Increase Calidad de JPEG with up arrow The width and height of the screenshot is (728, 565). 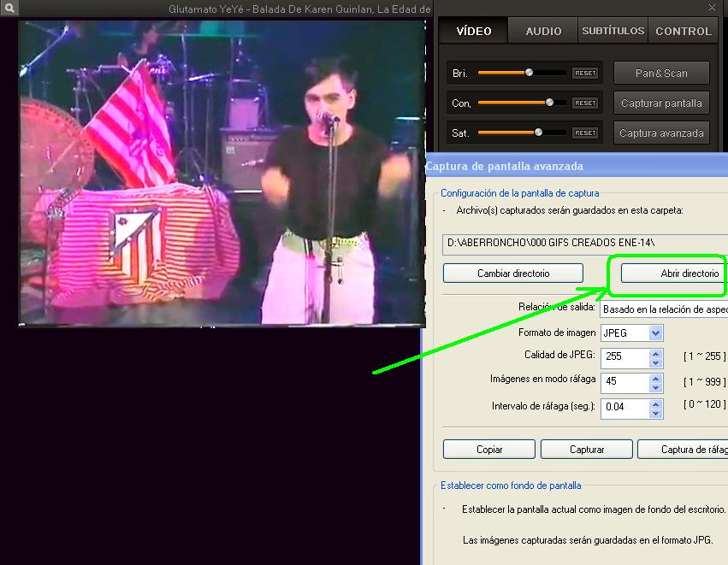click(x=655, y=354)
